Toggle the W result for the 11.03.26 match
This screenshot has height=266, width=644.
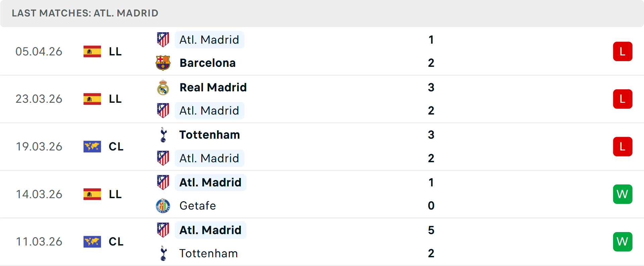(x=623, y=241)
